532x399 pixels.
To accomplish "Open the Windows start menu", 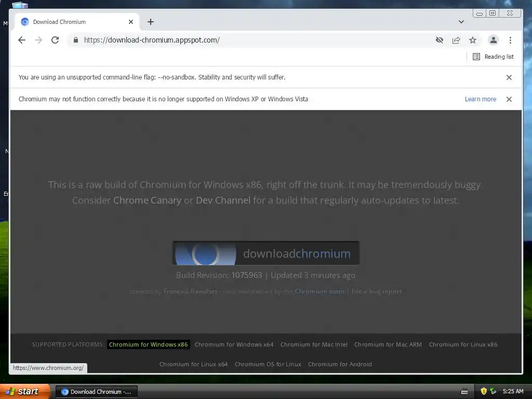I will [24, 391].
